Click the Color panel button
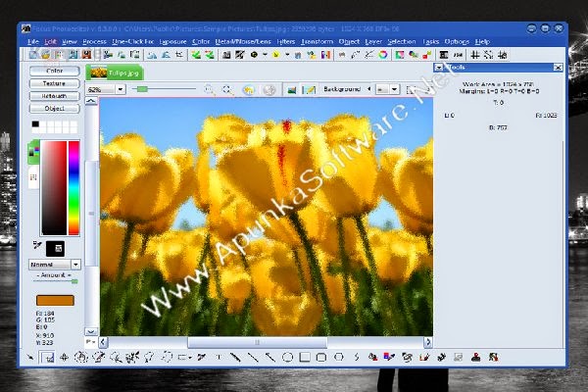Image resolution: width=588 pixels, height=392 pixels. point(54,71)
